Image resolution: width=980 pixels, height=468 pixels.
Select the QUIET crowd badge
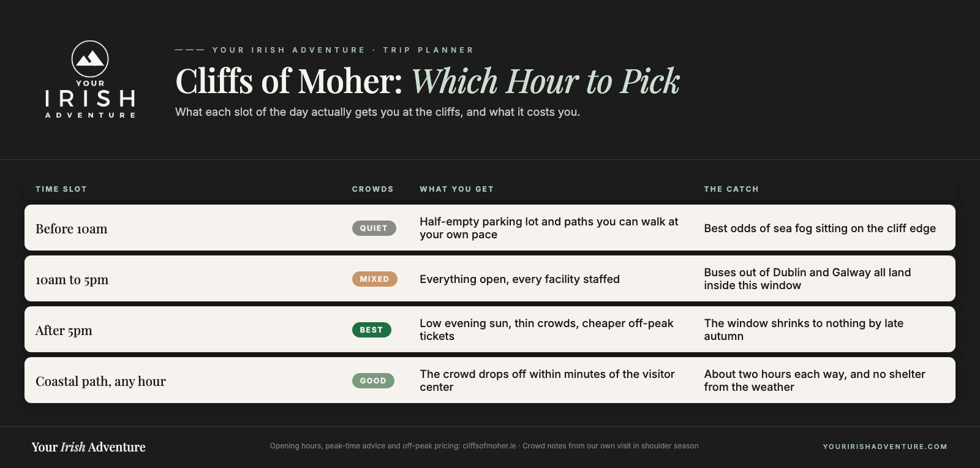coord(374,228)
